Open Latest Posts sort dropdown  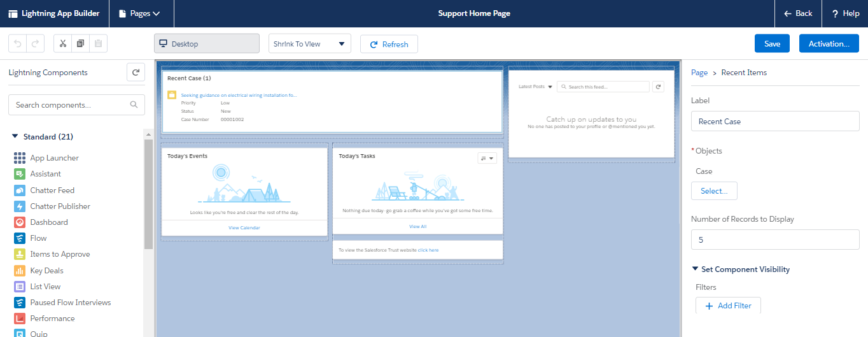[535, 86]
